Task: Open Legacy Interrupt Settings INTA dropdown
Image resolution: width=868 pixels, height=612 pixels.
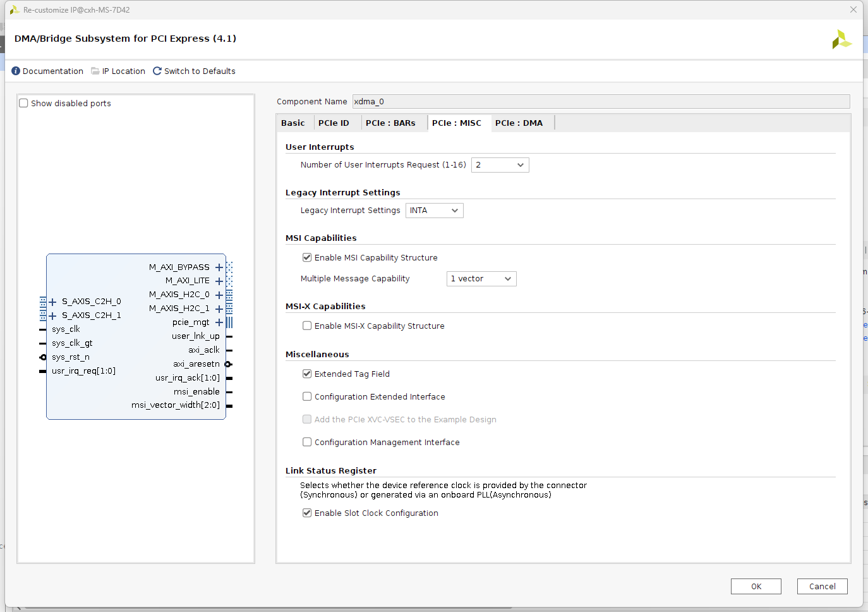Action: (x=435, y=211)
